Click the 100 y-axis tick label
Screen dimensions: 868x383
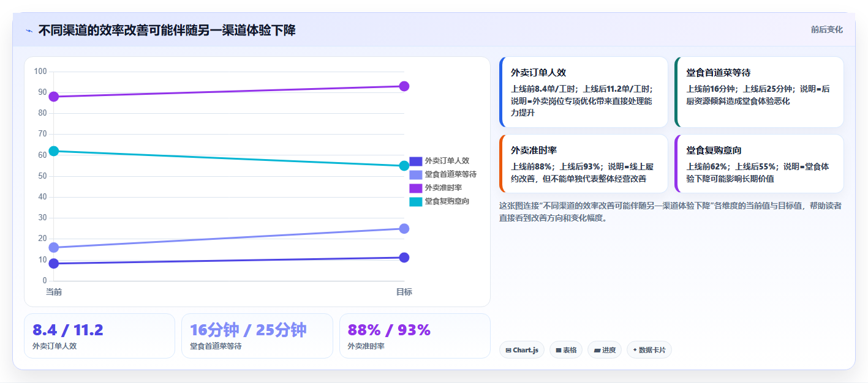[x=40, y=72]
